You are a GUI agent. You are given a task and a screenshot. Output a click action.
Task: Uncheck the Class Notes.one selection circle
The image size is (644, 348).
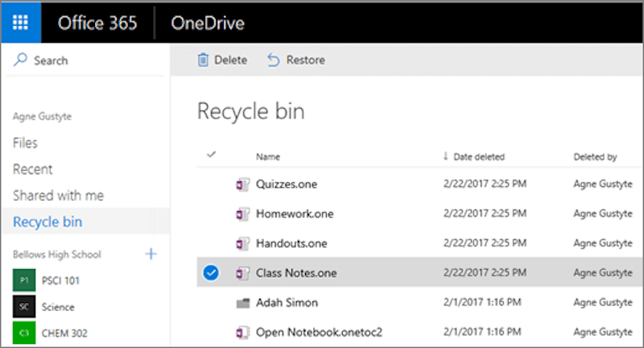click(211, 273)
